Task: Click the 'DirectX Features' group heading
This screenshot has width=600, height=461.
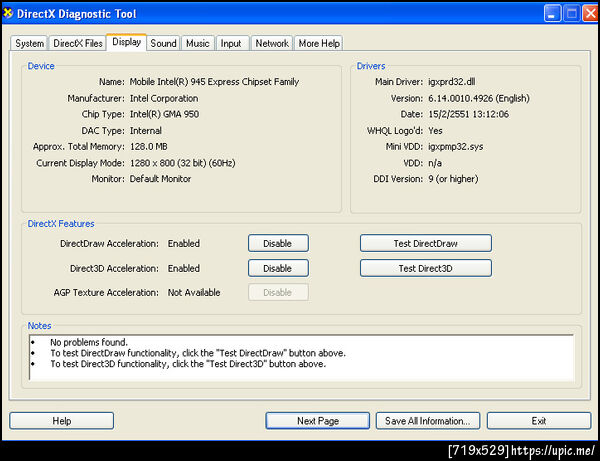Action: [61, 223]
